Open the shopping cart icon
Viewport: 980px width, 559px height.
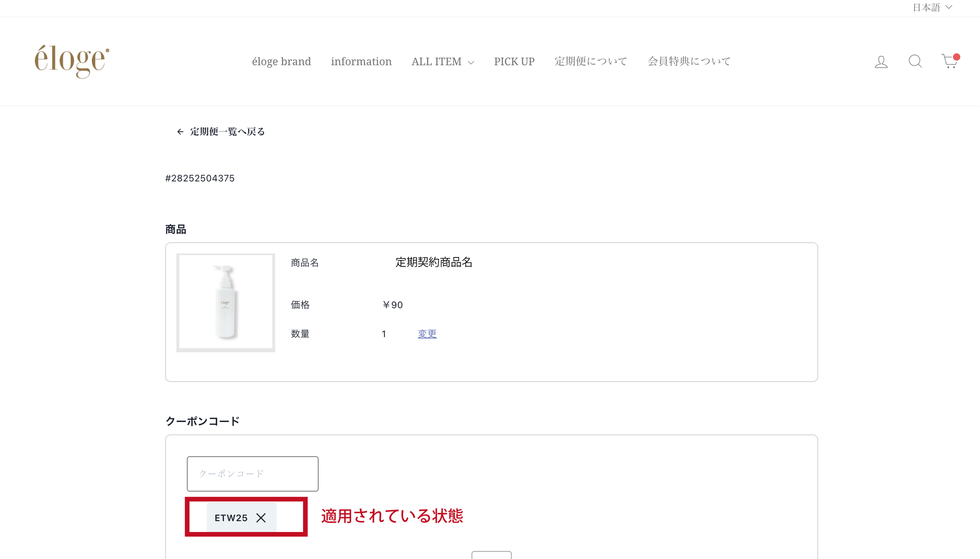pos(949,61)
